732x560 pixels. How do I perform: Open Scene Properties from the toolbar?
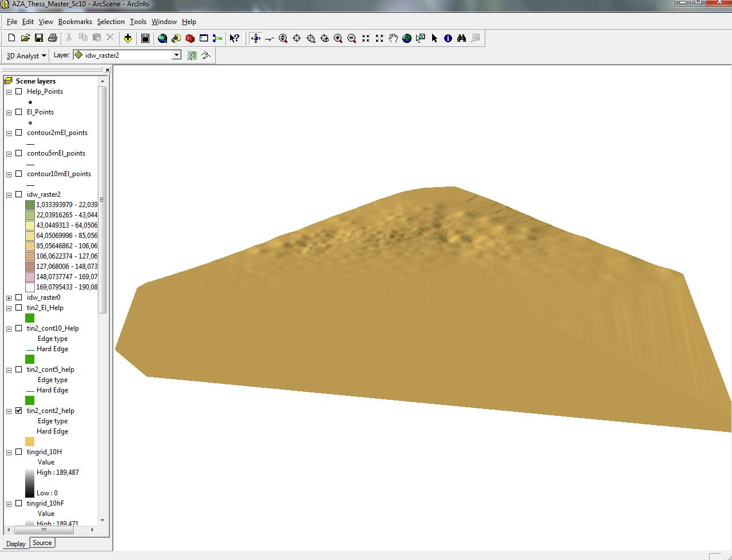point(145,38)
